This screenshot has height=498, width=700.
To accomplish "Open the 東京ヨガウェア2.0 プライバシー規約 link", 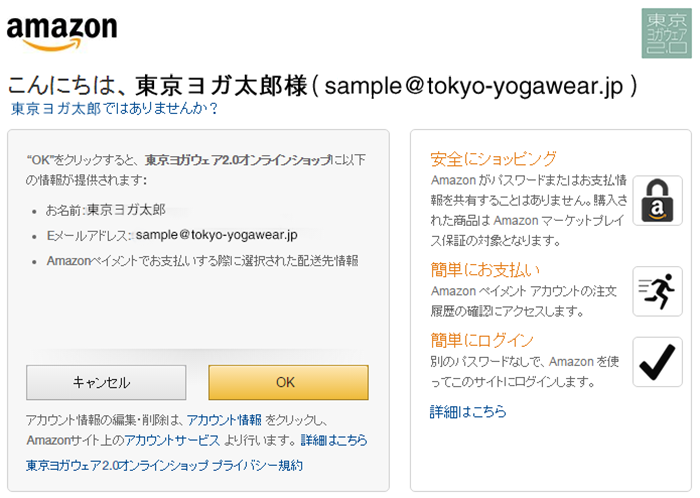I will (x=164, y=465).
